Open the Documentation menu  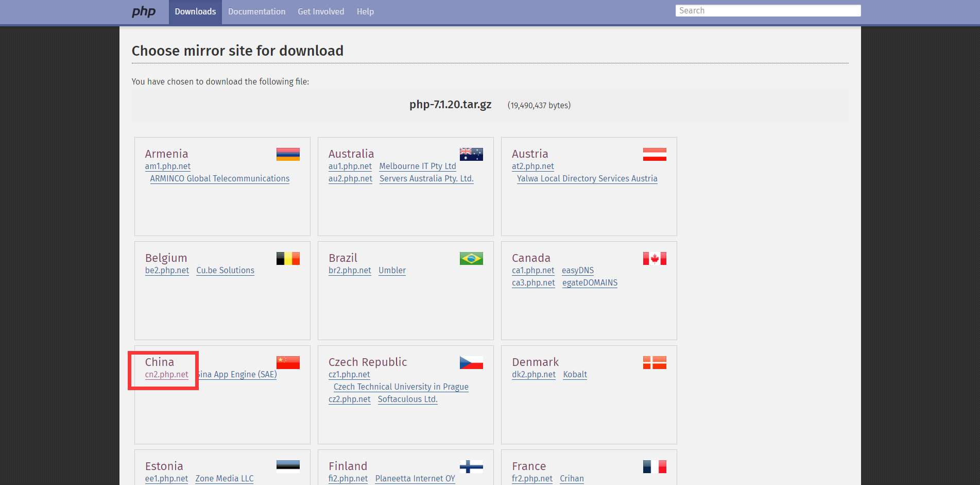(256, 12)
